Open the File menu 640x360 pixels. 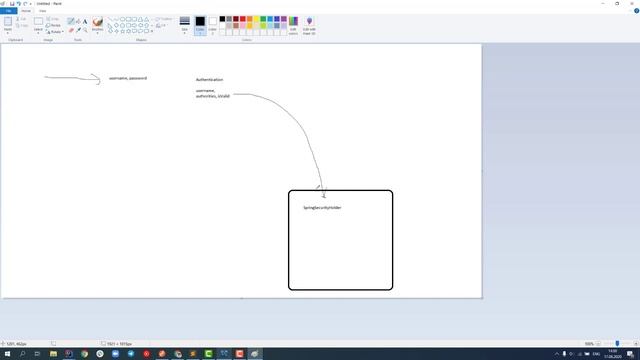9,11
